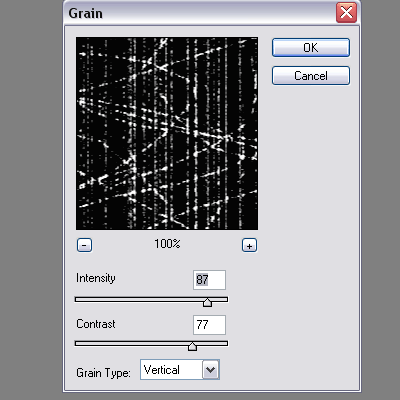This screenshot has height=400, width=400.
Task: Zoom in the grain preview
Action: tap(249, 245)
